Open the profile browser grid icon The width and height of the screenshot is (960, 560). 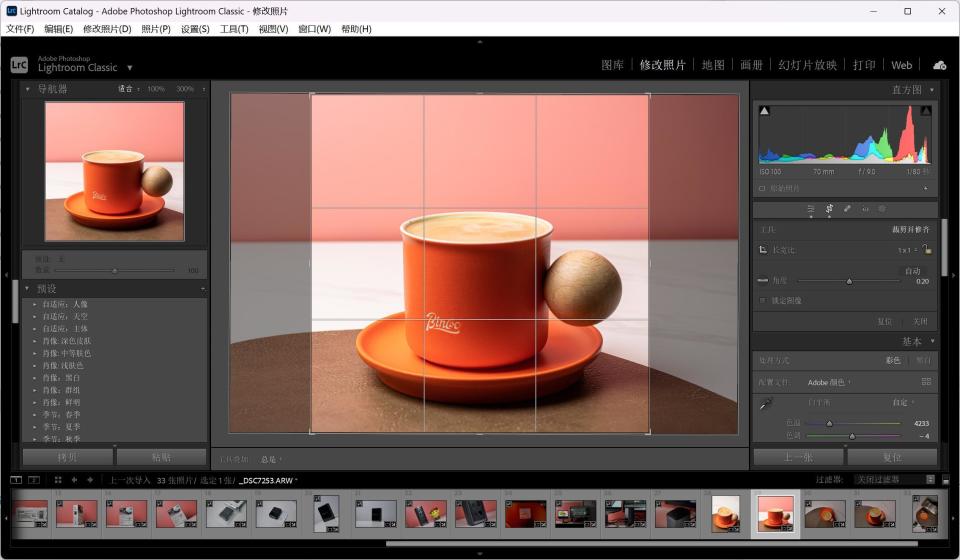pos(926,381)
